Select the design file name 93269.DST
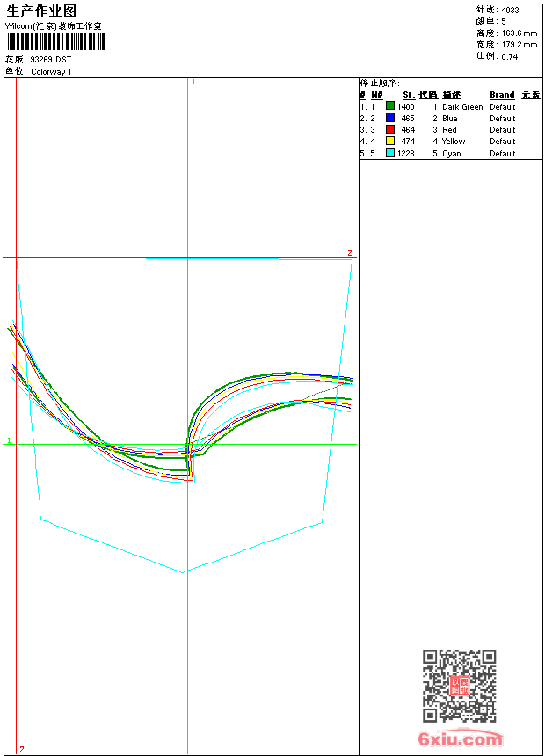The image size is (545, 756). (x=51, y=60)
